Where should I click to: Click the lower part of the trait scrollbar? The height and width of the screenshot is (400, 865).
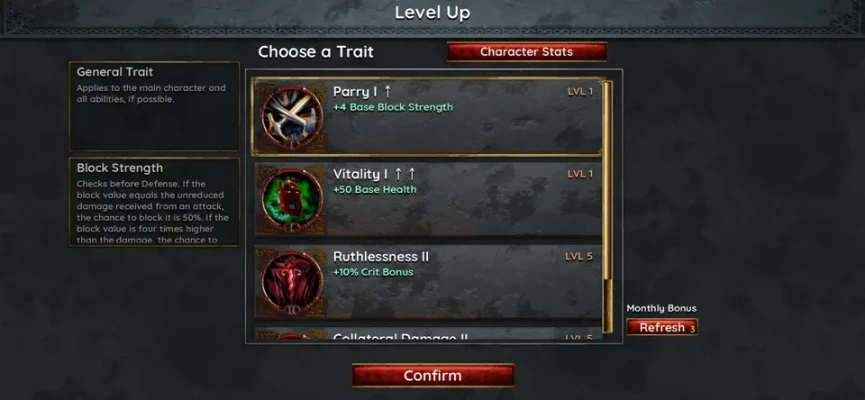pos(608,306)
